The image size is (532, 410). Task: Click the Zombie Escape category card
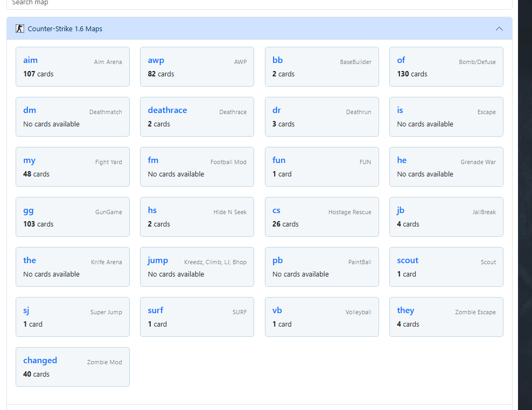[x=446, y=317]
